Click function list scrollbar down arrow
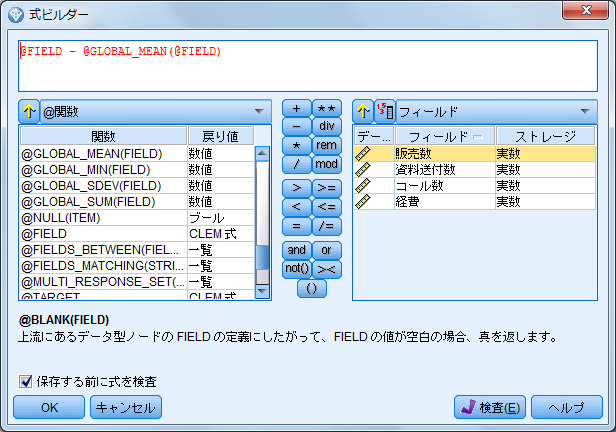616x432 pixels. [262, 291]
